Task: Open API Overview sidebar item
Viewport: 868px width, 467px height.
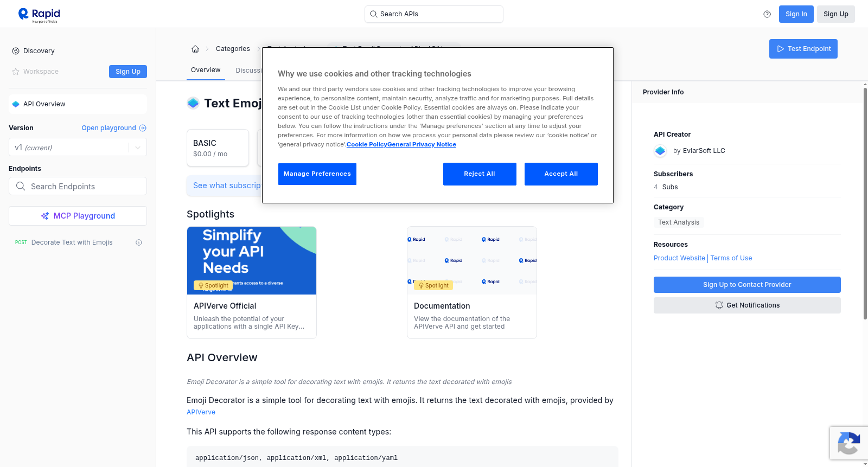Action: (x=78, y=104)
